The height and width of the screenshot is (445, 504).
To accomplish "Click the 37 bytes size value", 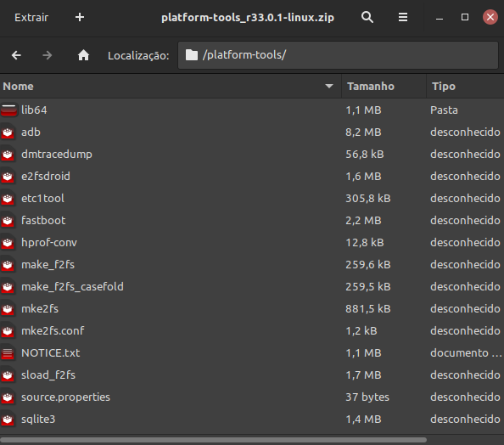I will pyautogui.click(x=367, y=397).
